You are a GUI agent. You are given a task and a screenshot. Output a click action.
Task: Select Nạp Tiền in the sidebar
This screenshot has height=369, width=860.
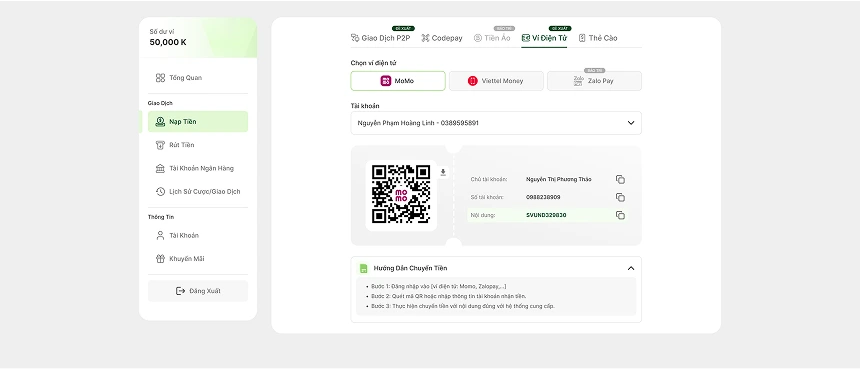(197, 122)
